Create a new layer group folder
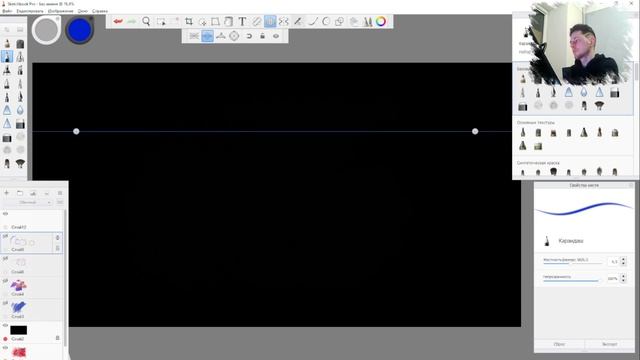This screenshot has width=640, height=360. click(20, 193)
